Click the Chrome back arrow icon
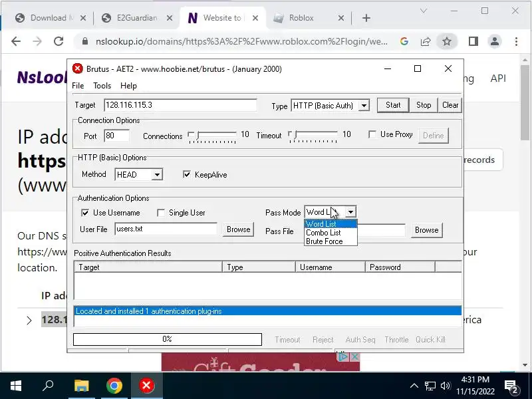The width and height of the screenshot is (532, 399). tap(16, 41)
